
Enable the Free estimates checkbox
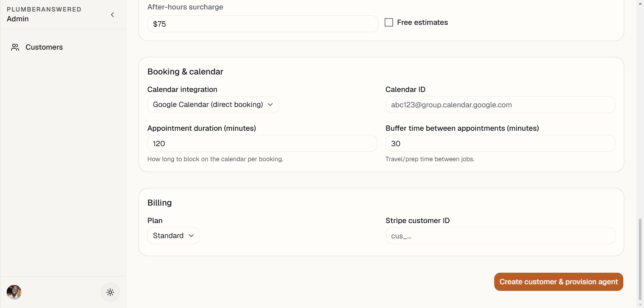click(x=389, y=22)
